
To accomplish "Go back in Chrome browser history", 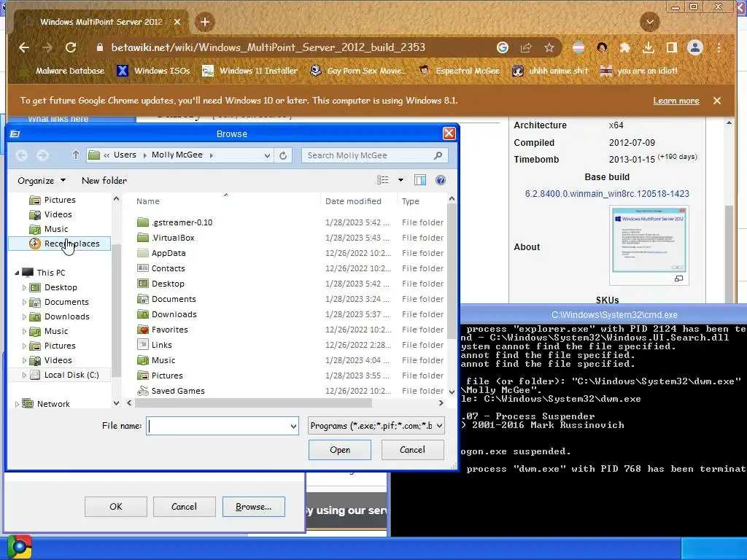I will click(x=24, y=47).
